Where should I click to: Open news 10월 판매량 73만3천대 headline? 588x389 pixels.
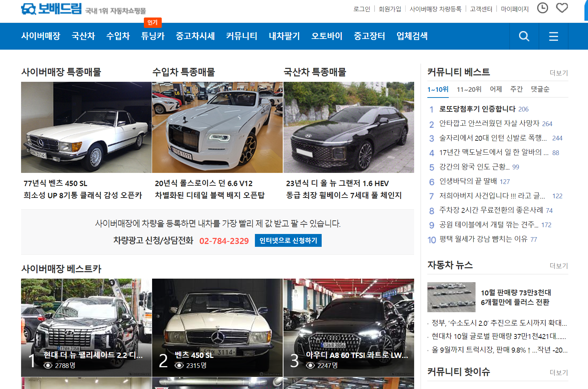(516, 297)
